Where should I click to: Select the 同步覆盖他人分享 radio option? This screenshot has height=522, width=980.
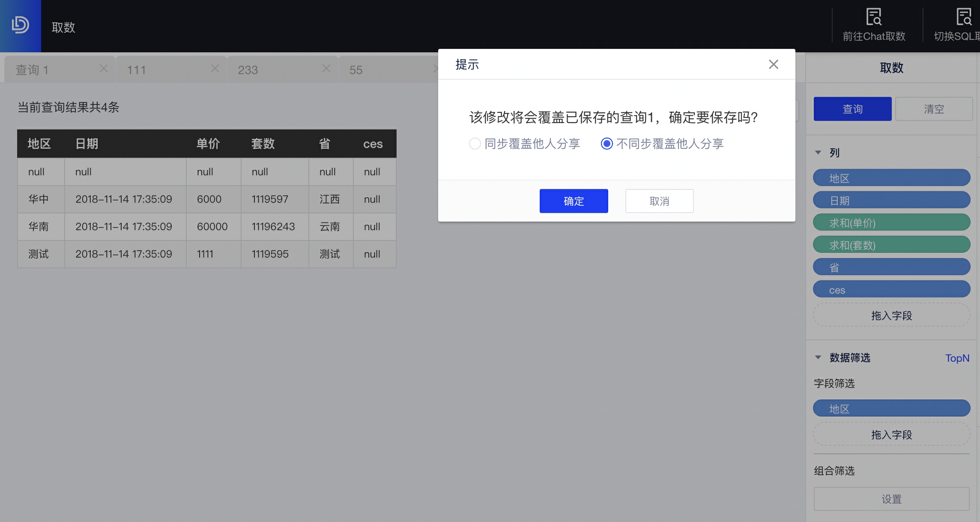tap(475, 144)
